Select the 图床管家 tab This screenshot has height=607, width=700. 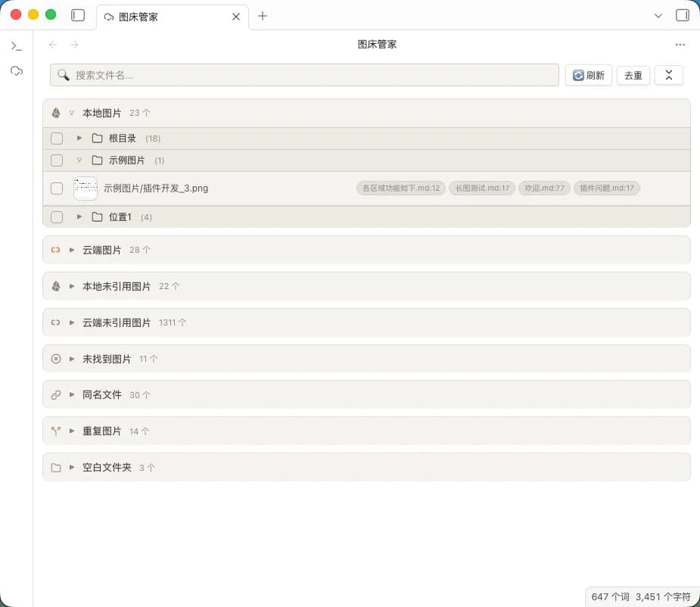click(x=173, y=17)
